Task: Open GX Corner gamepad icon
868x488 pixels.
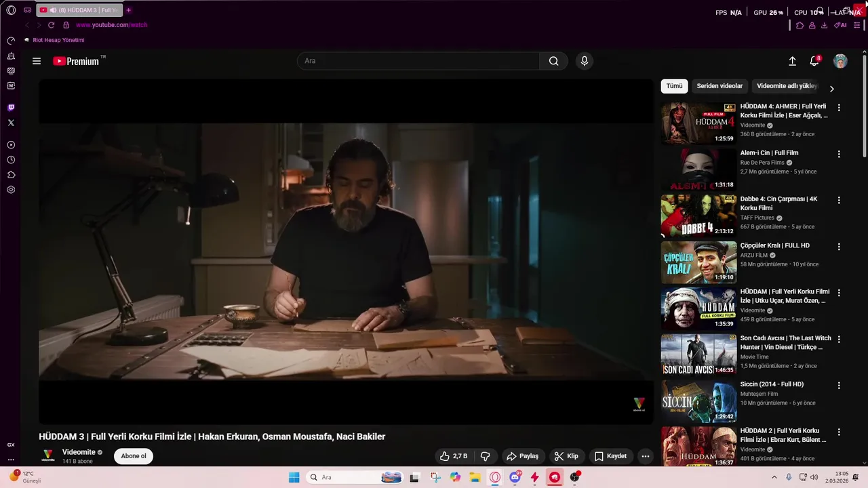Action: pyautogui.click(x=28, y=10)
